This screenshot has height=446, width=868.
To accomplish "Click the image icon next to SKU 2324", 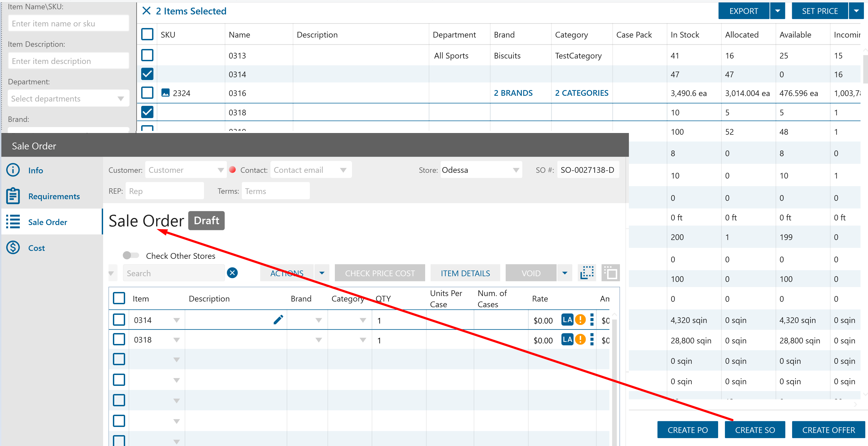I will pyautogui.click(x=165, y=93).
